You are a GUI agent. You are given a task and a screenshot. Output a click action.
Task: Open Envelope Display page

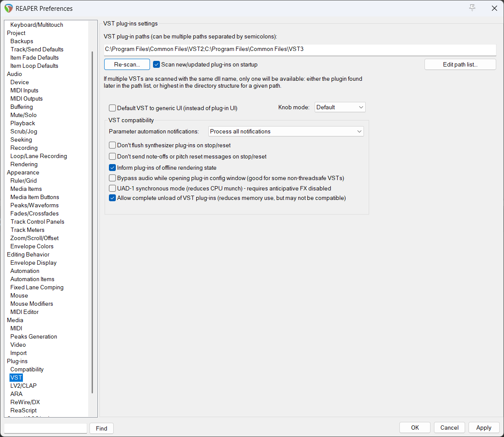[33, 263]
